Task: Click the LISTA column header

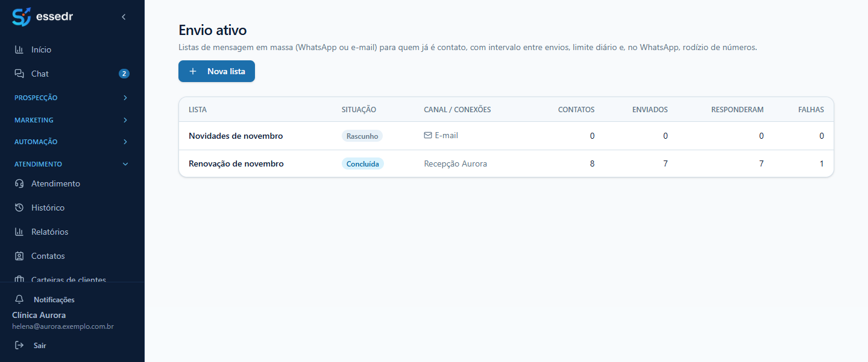Action: (198, 110)
